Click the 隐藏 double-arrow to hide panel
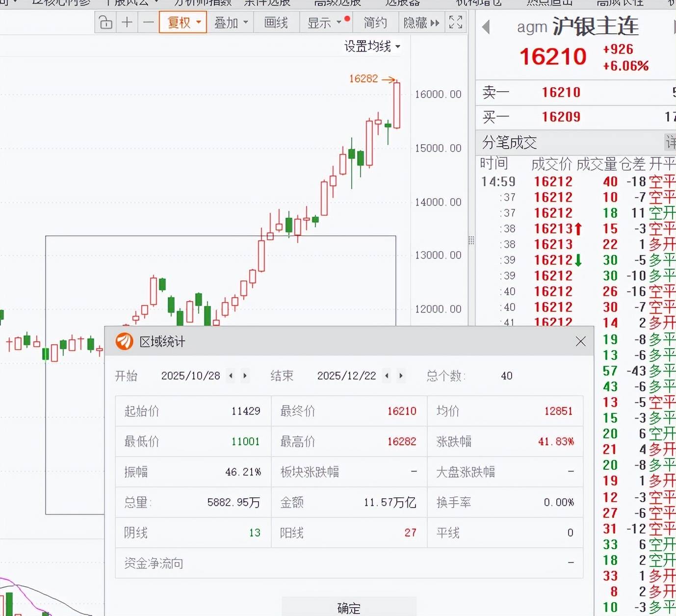Viewport: 676px width, 616px height. pos(421,23)
